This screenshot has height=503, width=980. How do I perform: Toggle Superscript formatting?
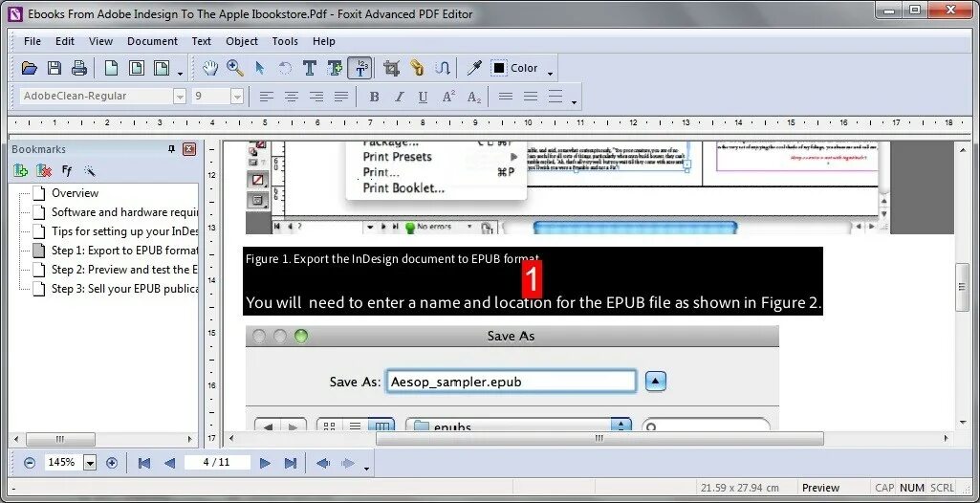pyautogui.click(x=448, y=97)
